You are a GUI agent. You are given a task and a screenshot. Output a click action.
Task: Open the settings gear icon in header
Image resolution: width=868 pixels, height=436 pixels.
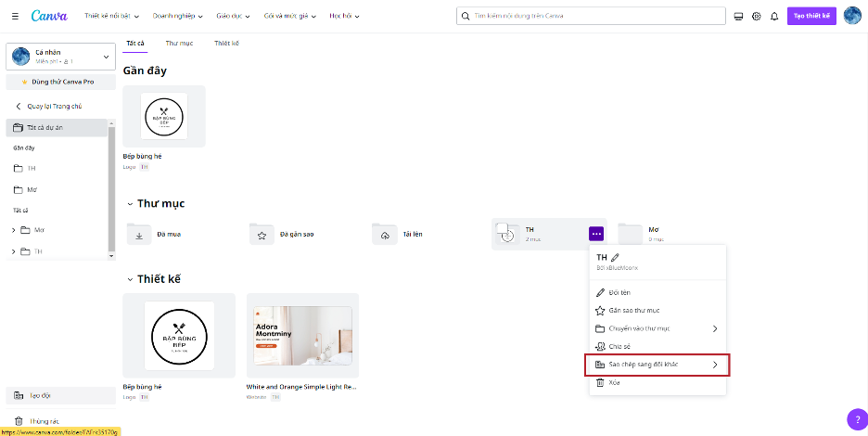[757, 17]
